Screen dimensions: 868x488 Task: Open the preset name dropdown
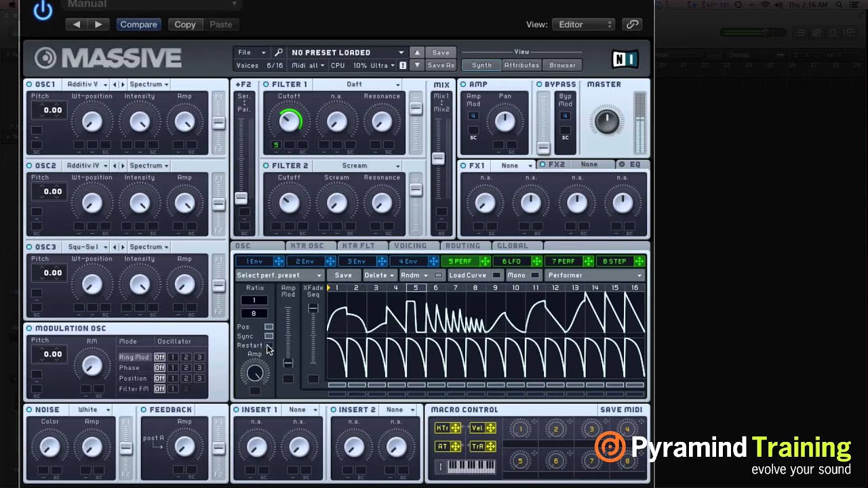click(347, 52)
